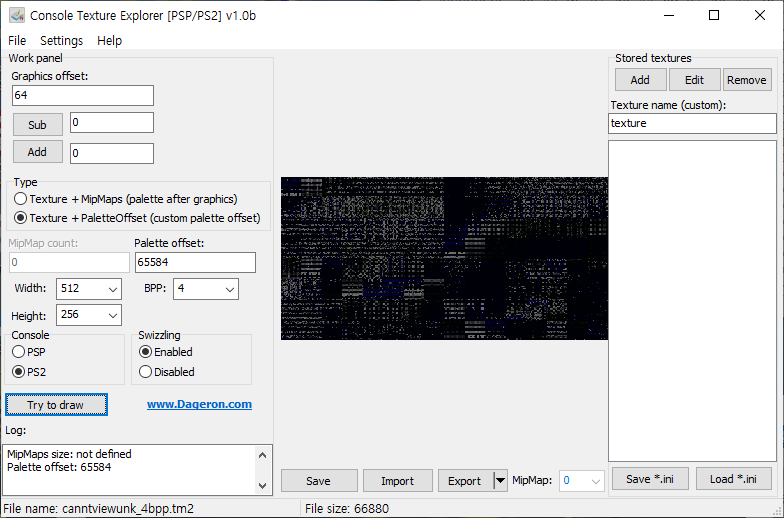Image resolution: width=784 pixels, height=518 pixels.
Task: Click the Save *.ini button
Action: click(x=650, y=479)
